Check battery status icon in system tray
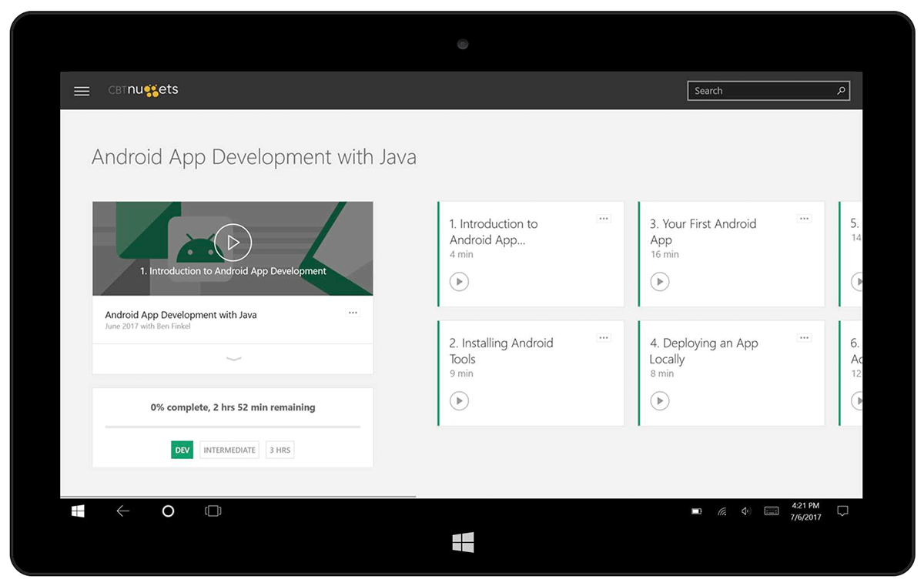The image size is (924, 586). tap(696, 511)
